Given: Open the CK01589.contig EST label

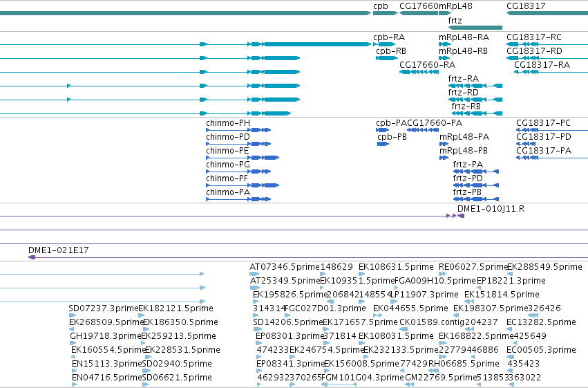Looking at the screenshot, I should (x=432, y=322).
